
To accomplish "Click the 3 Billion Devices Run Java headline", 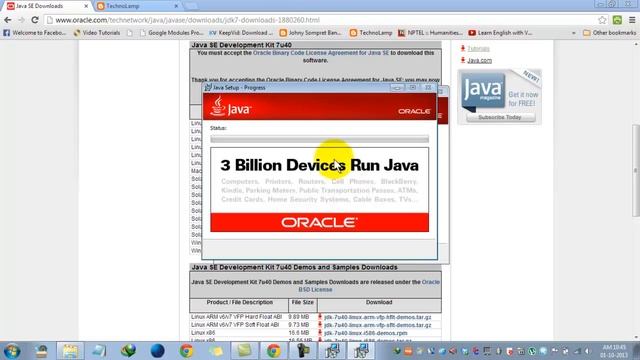I will [x=320, y=165].
